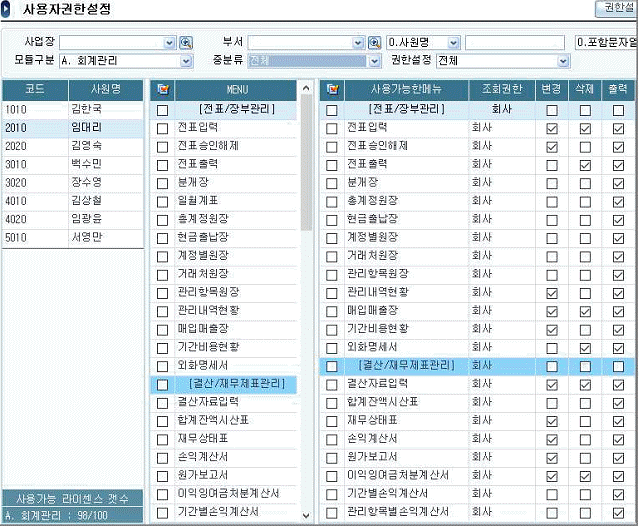
Task: Toggle 삭제 checkbox for 전표출력 row
Action: 585,165
